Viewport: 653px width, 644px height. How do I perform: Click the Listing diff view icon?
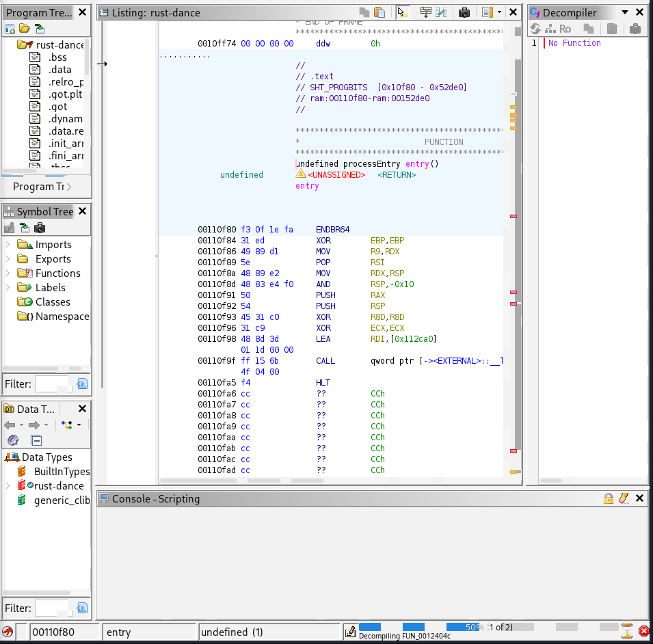coord(441,12)
